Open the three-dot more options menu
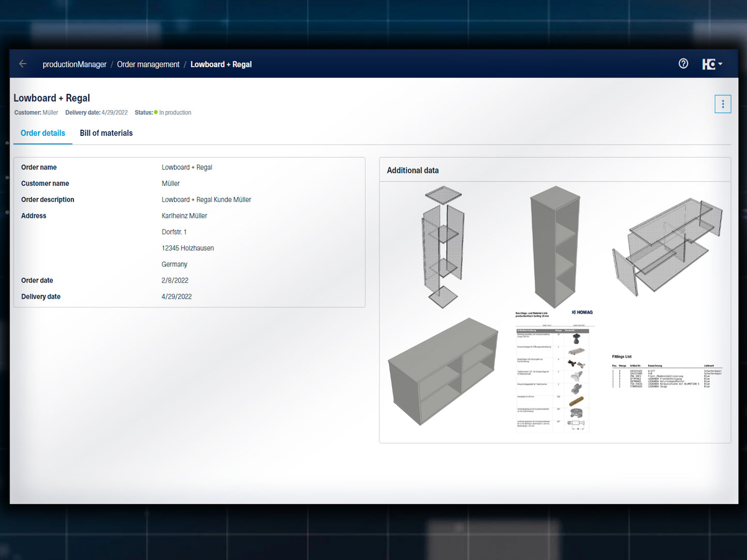This screenshot has width=747, height=560. pos(722,104)
